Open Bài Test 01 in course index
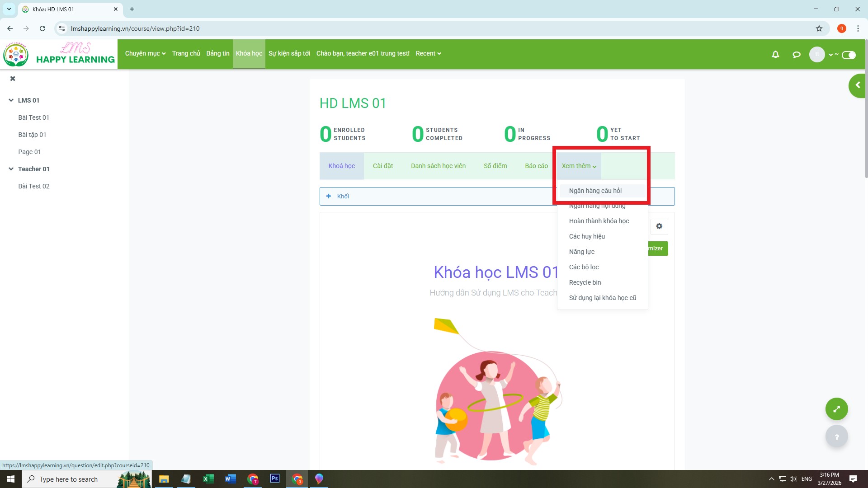Image resolution: width=868 pixels, height=488 pixels. point(33,117)
